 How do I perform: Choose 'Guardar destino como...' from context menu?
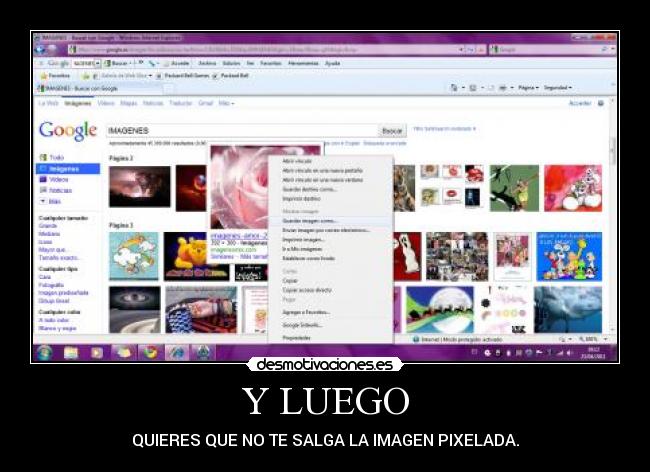click(330, 189)
